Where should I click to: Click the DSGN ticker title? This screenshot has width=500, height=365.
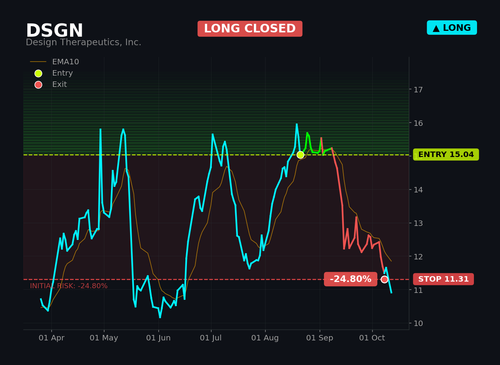[54, 30]
